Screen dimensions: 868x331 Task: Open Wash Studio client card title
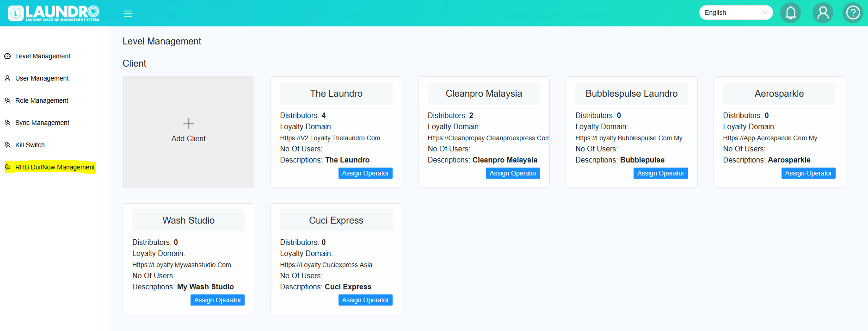pos(188,220)
